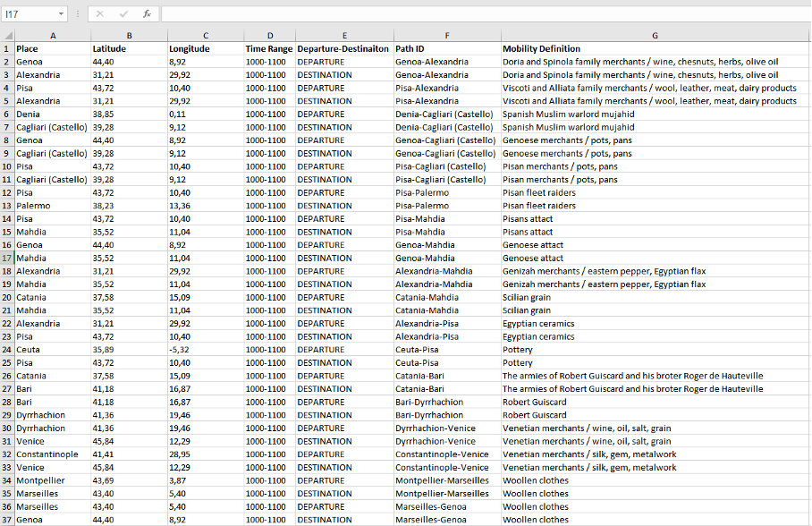The image size is (812, 526).
Task: Select Catania cell in row 26
Action: (53, 376)
